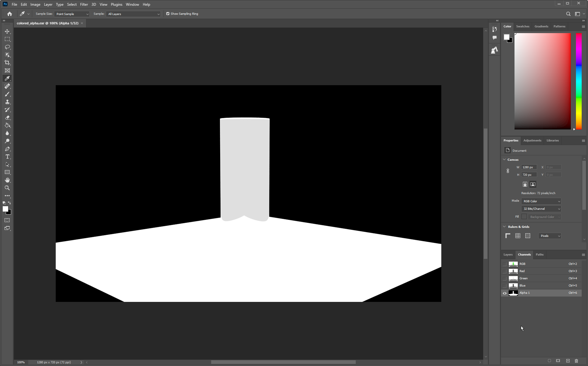Show the Red channel visibility
Image resolution: width=588 pixels, height=366 pixels.
(505, 271)
